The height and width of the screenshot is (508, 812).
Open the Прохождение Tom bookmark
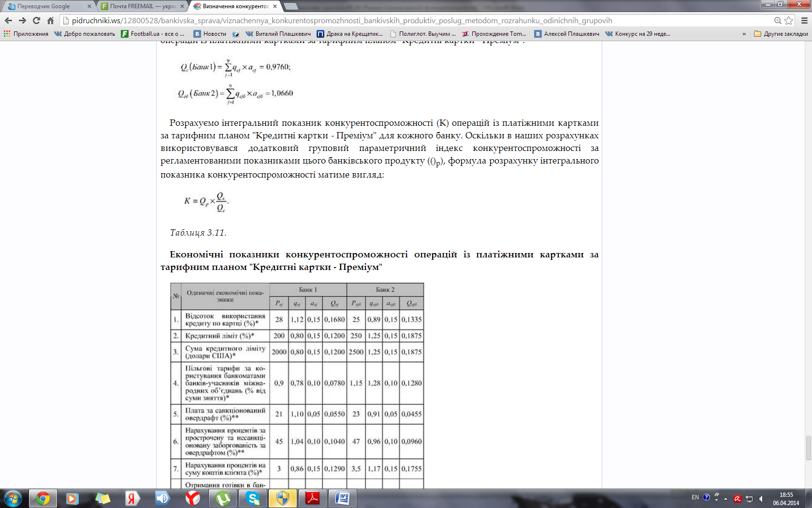[x=494, y=34]
